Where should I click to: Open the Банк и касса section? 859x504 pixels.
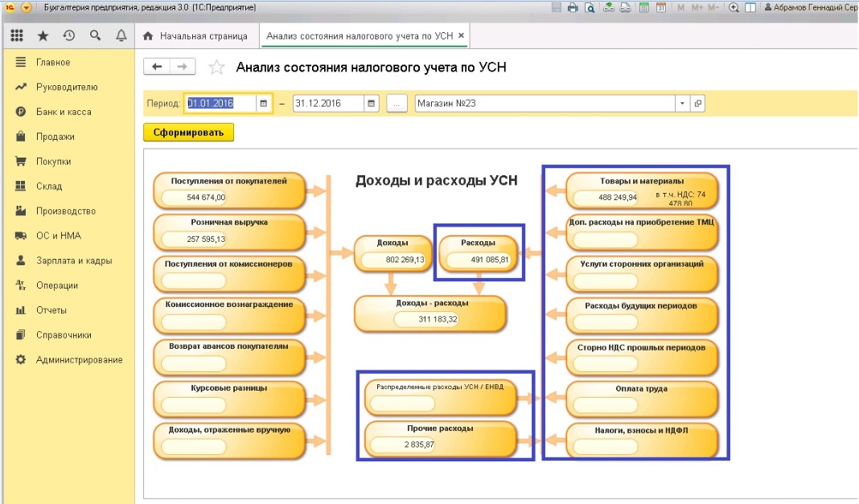[64, 112]
